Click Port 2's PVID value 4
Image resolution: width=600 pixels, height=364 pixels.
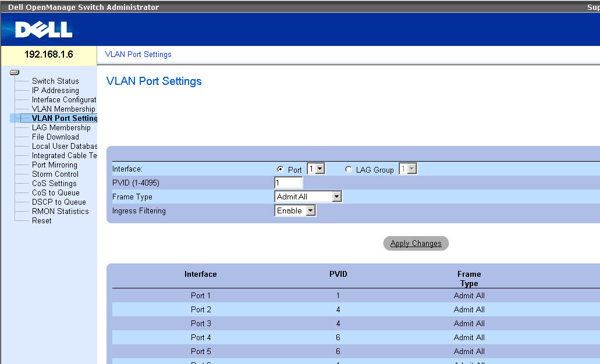(x=338, y=309)
